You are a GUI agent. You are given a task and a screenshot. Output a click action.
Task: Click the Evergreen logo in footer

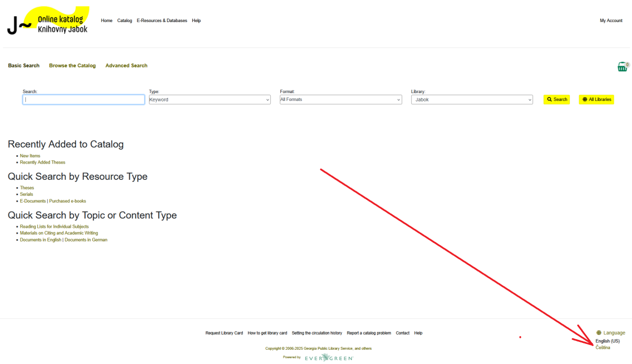click(329, 358)
